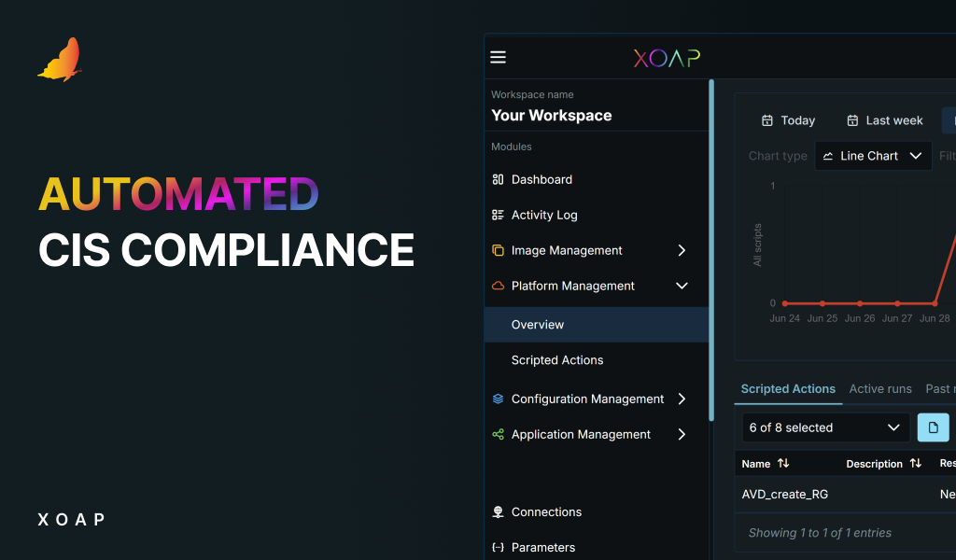Click the Jun 28 chart data point
This screenshot has width=956, height=560.
(935, 302)
